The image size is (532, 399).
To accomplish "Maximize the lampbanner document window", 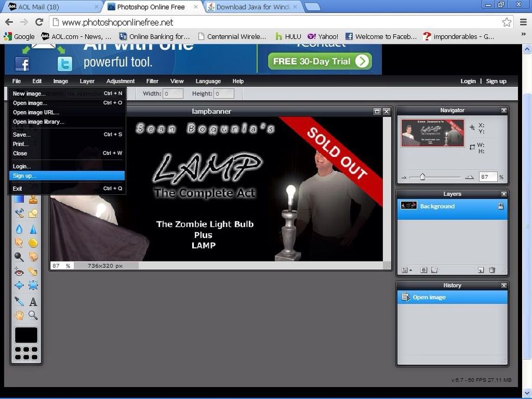I will tap(377, 111).
